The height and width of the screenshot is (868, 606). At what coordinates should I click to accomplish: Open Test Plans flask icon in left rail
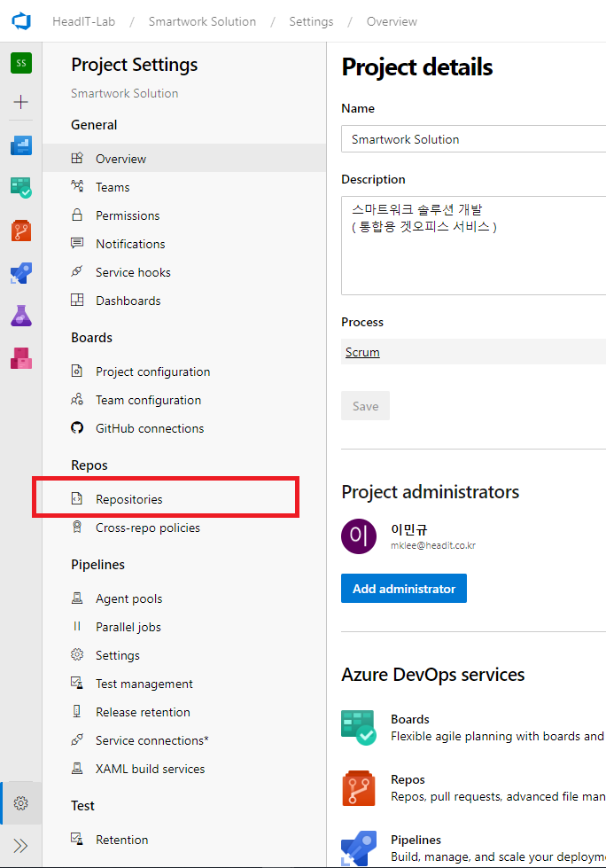pos(21,316)
